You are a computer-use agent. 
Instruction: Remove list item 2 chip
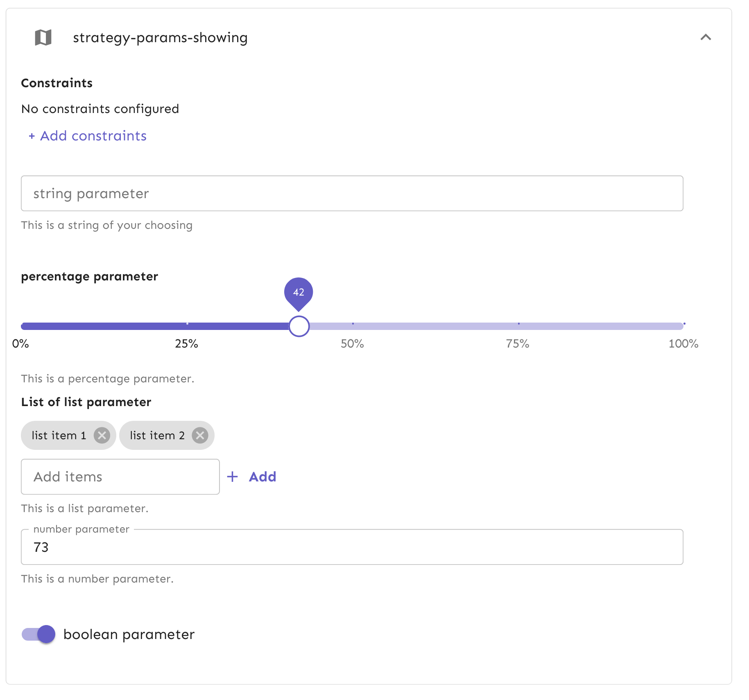200,435
